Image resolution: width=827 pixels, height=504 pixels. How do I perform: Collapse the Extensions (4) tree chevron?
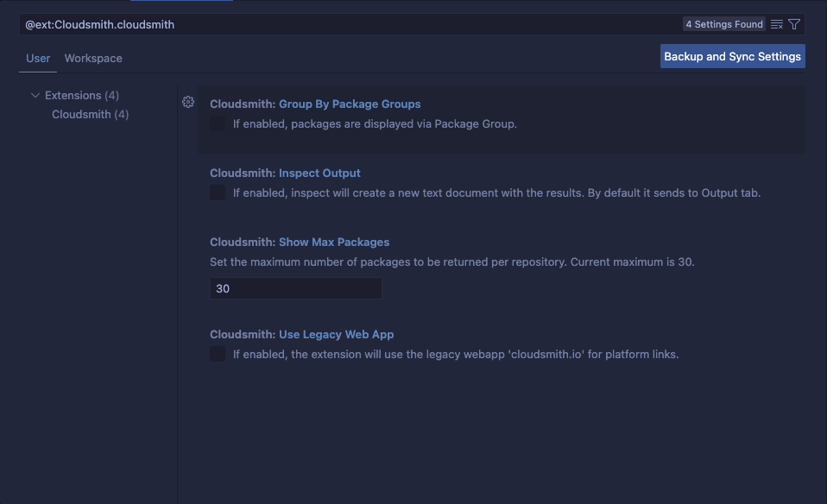[x=35, y=96]
